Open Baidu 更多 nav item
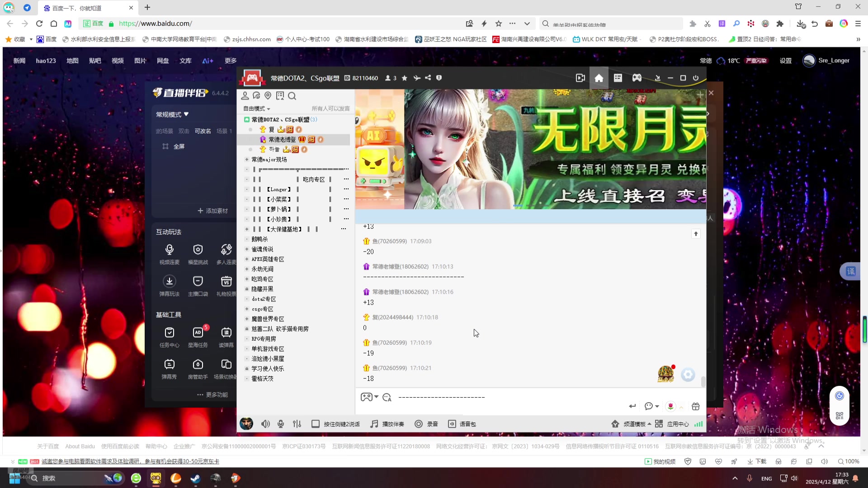 [x=231, y=61]
